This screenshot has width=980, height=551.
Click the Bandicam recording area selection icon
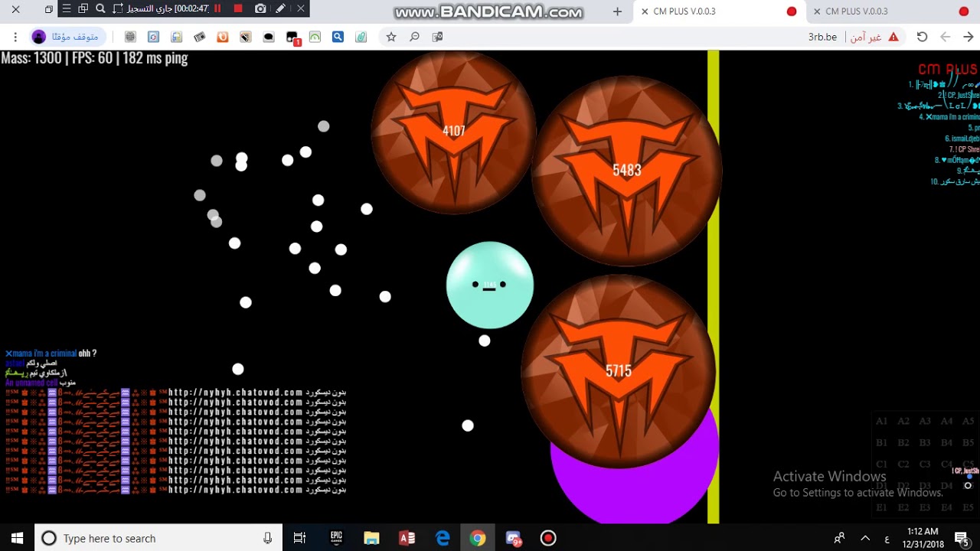click(117, 9)
